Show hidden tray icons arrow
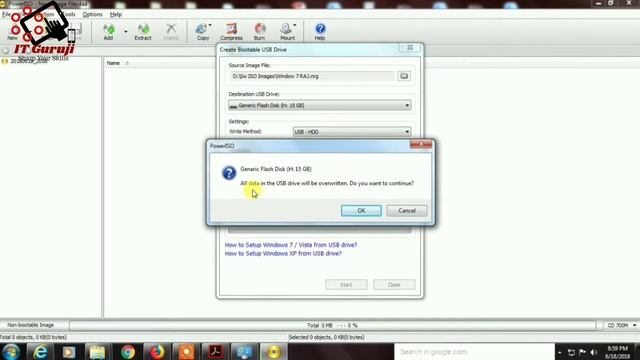The height and width of the screenshot is (360, 640). click(x=560, y=352)
